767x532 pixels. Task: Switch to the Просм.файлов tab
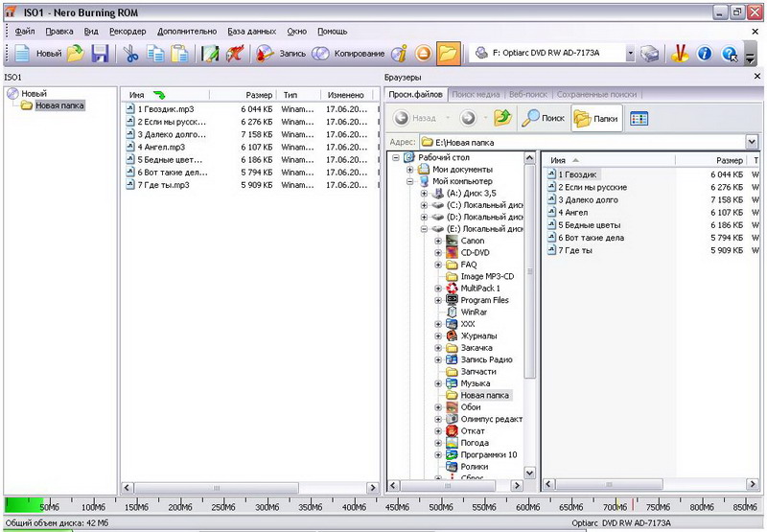[415, 94]
